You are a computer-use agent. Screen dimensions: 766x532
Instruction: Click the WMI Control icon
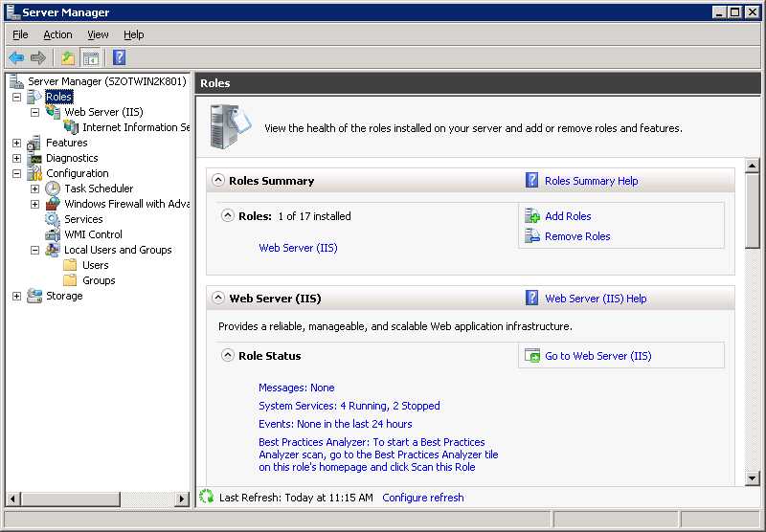pos(53,234)
